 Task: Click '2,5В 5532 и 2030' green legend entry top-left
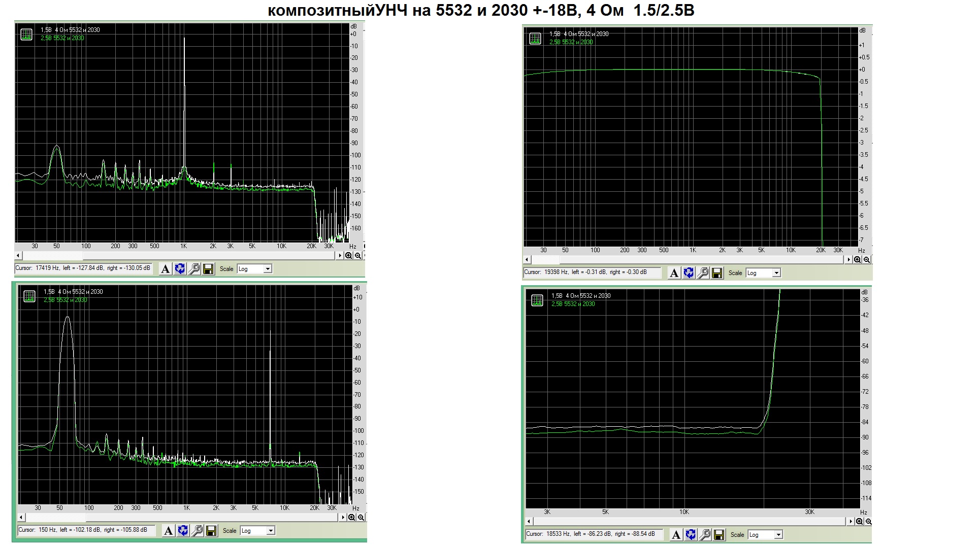point(62,38)
